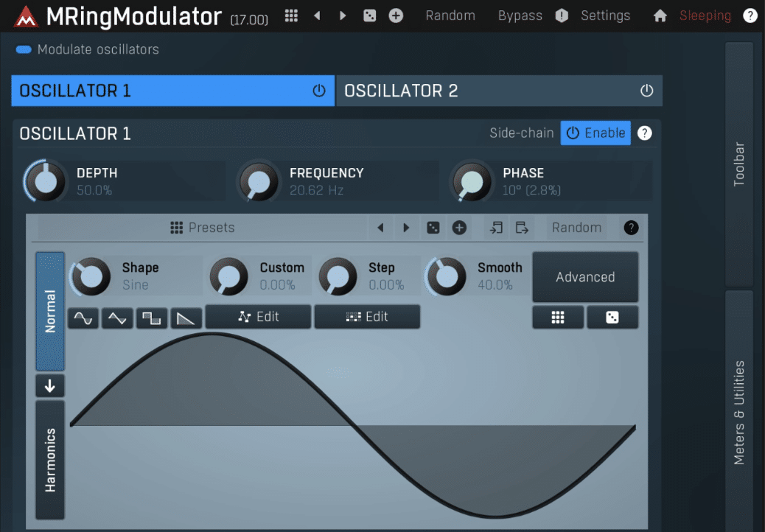Click the step sequencer Edit button

pyautogui.click(x=367, y=317)
